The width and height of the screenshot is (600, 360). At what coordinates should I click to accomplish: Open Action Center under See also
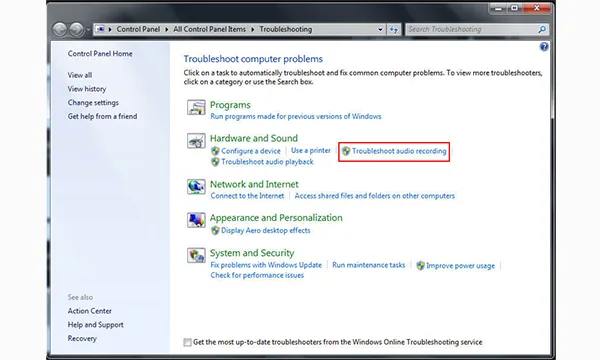coord(90,311)
